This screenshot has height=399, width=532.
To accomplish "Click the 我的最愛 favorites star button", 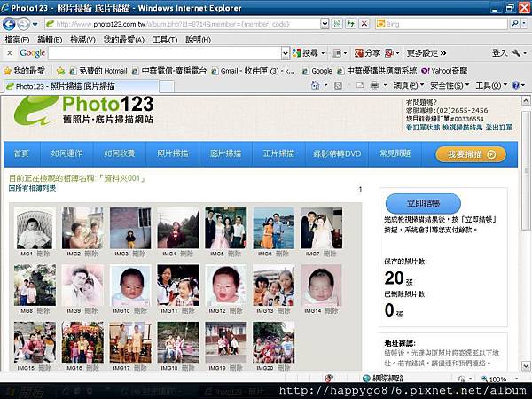I will (x=24, y=71).
